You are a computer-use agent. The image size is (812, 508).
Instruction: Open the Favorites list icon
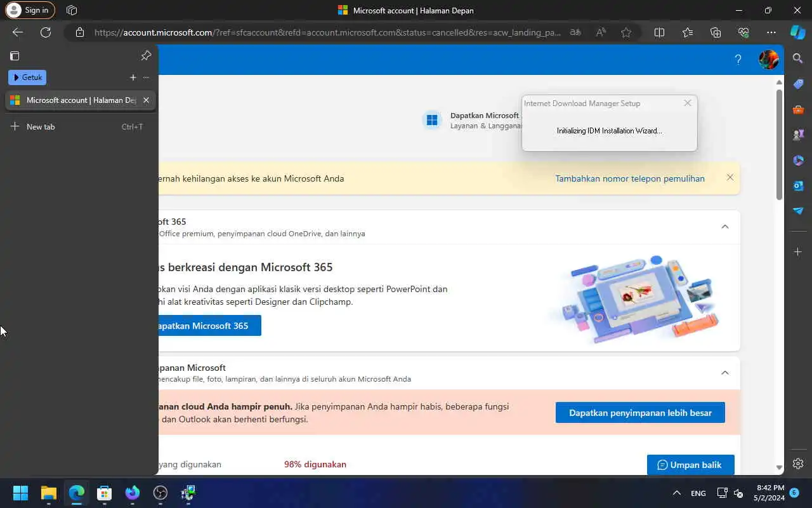point(688,32)
